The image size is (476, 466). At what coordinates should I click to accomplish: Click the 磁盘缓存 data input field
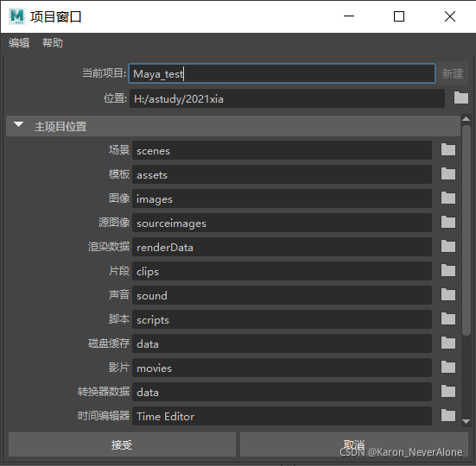point(282,343)
